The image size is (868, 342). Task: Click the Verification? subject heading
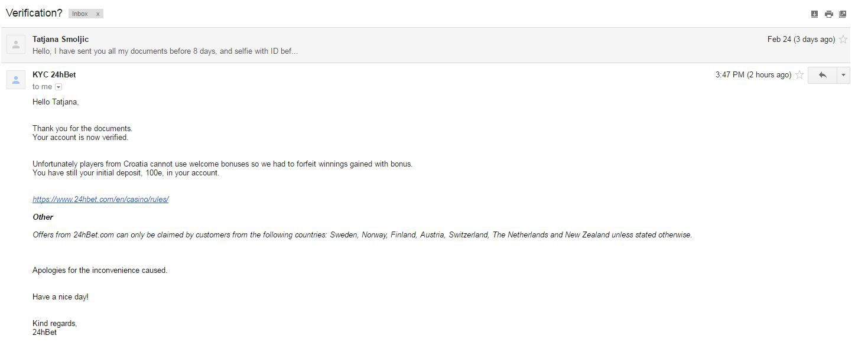pos(34,13)
